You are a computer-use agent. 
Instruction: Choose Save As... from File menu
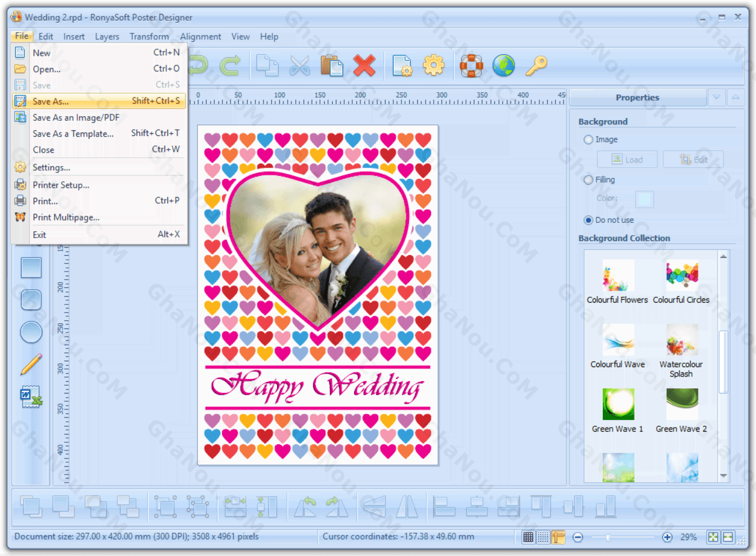click(99, 101)
